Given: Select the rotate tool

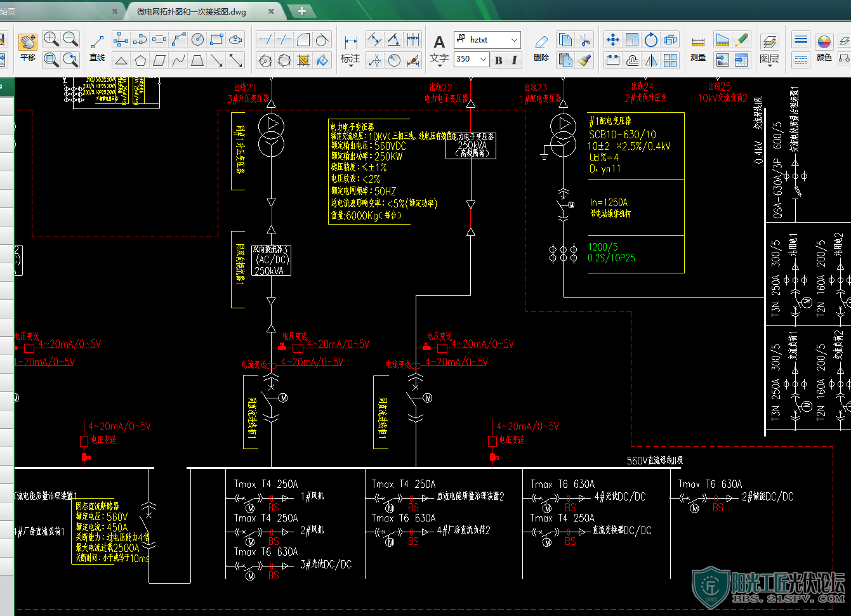Looking at the screenshot, I should click(x=650, y=39).
